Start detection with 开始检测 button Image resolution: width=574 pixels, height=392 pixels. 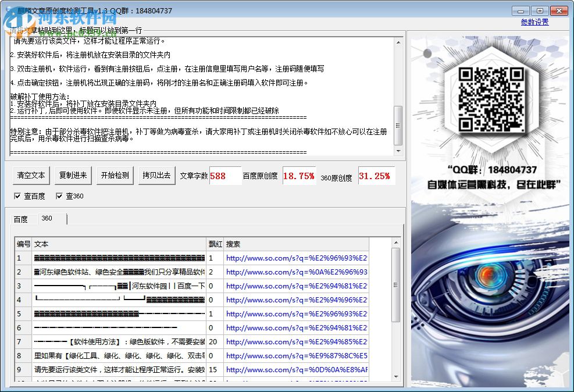(115, 175)
